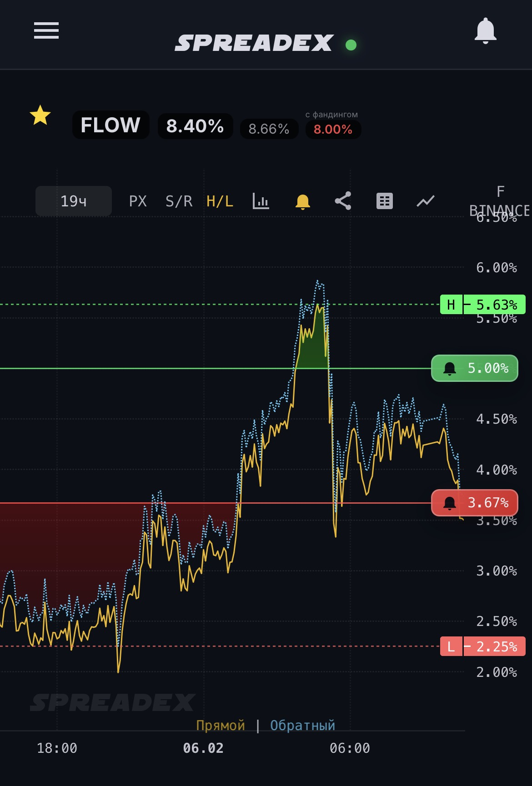The width and height of the screenshot is (532, 786).
Task: Open the 19ч timeframe selector
Action: click(74, 201)
